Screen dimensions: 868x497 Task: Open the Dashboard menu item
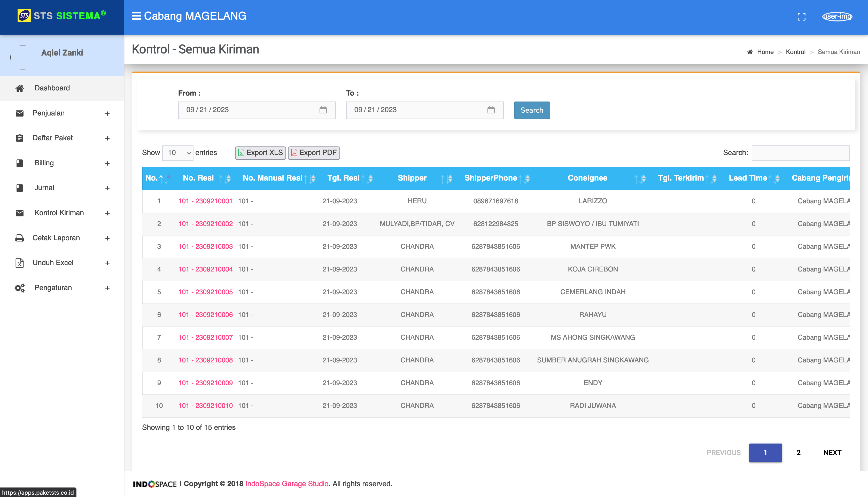coord(62,88)
